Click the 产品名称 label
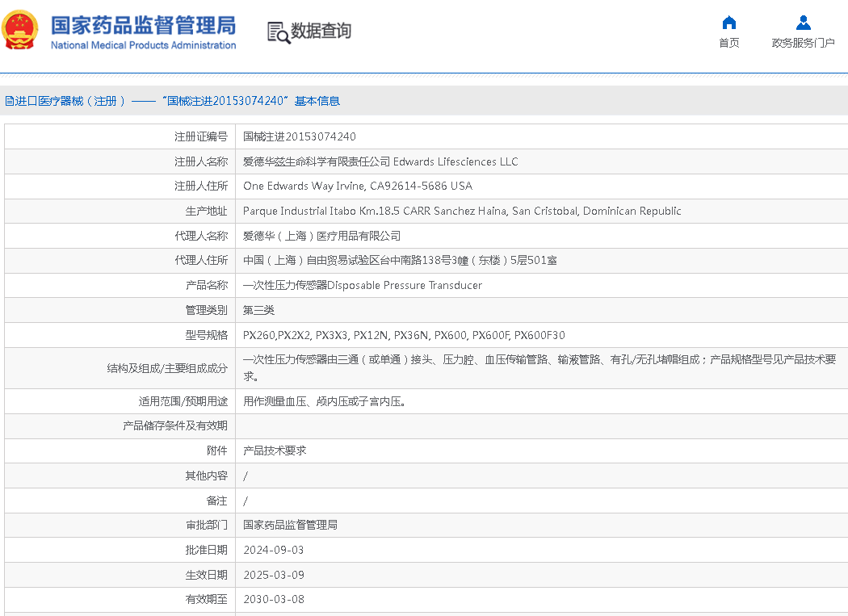 tap(207, 285)
